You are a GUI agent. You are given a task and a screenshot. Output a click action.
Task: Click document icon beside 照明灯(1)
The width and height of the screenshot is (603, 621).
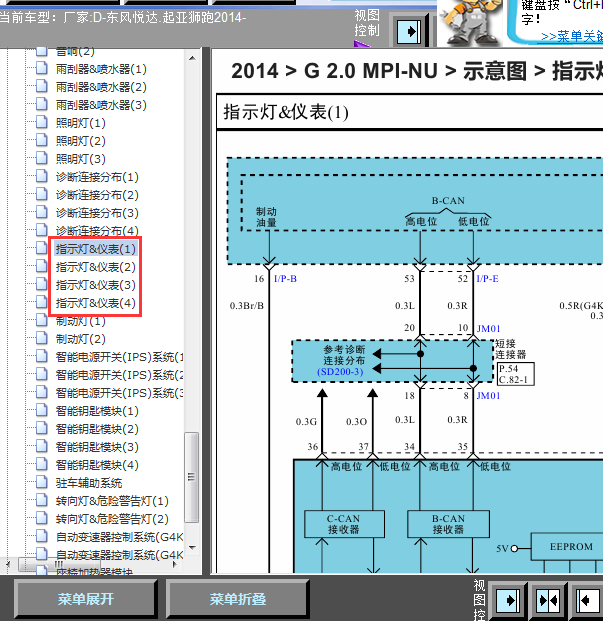point(42,123)
